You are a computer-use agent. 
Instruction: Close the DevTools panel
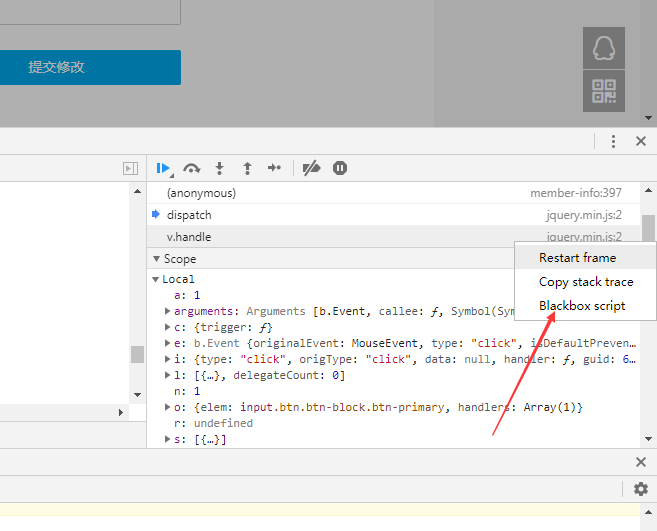pyautogui.click(x=641, y=141)
